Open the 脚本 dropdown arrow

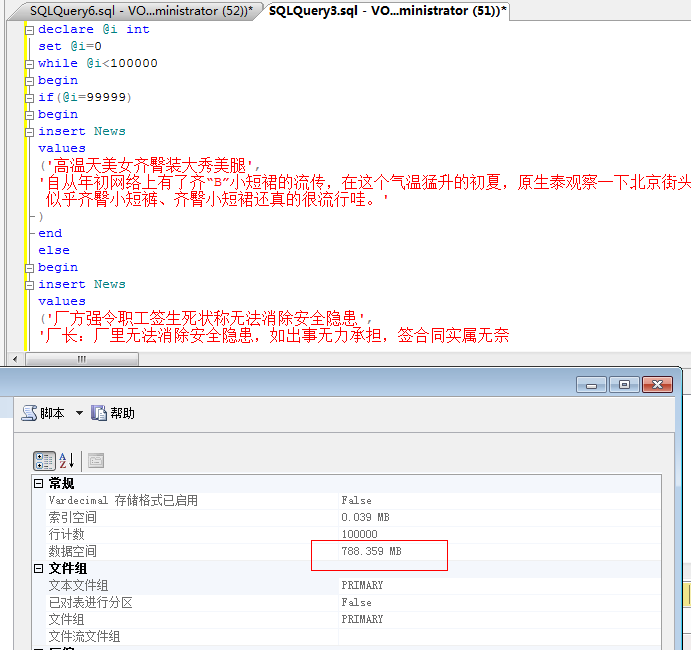(79, 413)
